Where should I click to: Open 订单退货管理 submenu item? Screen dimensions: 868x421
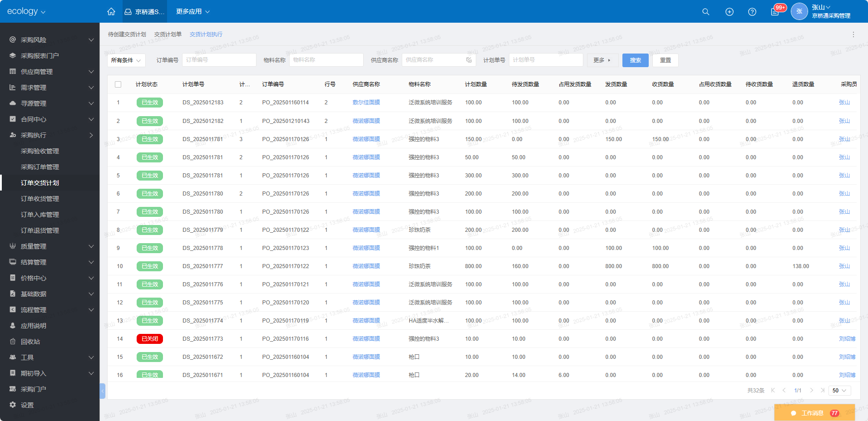click(x=40, y=230)
